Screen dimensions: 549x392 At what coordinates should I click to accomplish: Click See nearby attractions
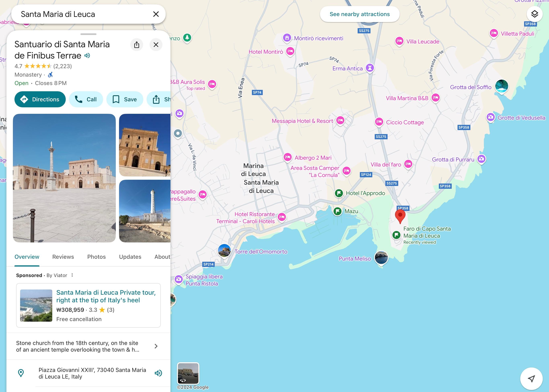pyautogui.click(x=360, y=14)
